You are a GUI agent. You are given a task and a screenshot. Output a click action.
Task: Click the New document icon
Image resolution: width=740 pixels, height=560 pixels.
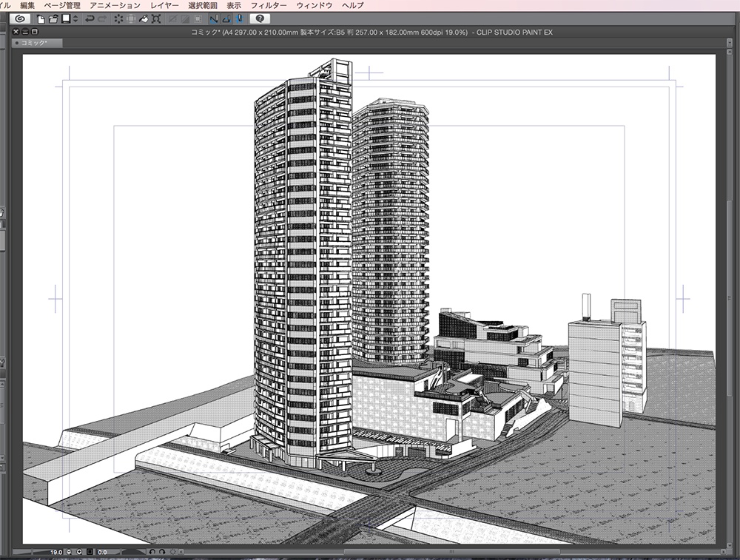tap(41, 18)
